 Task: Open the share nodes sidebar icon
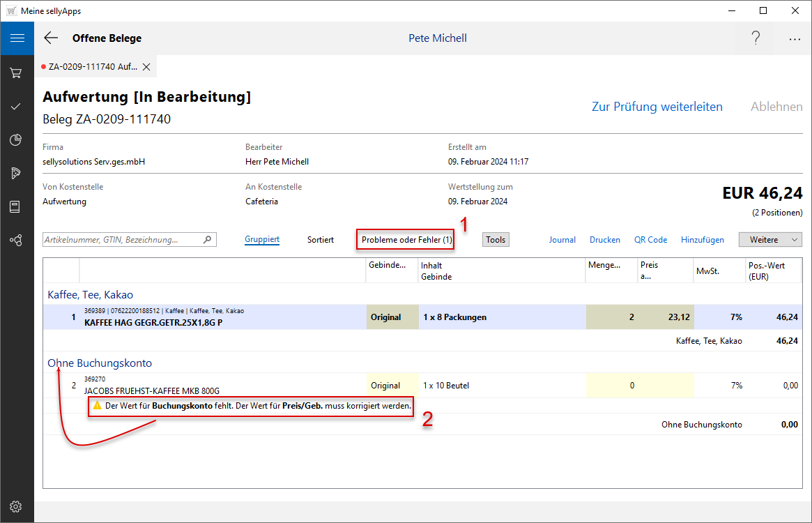click(x=15, y=241)
